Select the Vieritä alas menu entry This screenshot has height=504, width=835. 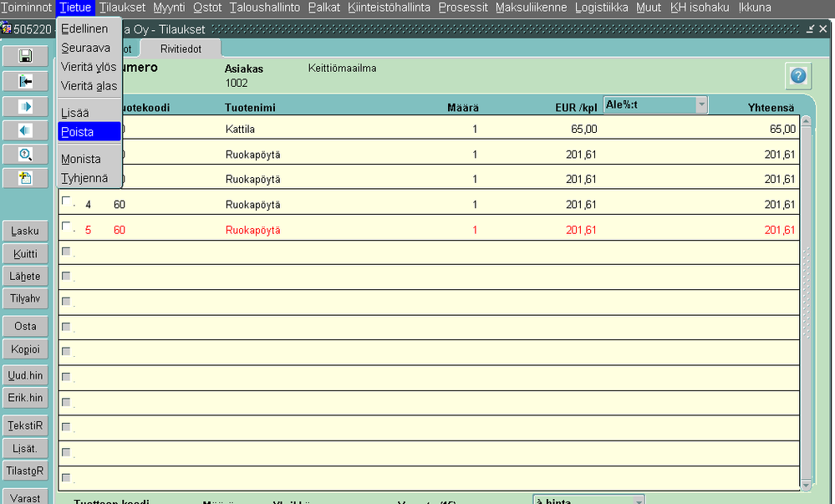coord(89,86)
